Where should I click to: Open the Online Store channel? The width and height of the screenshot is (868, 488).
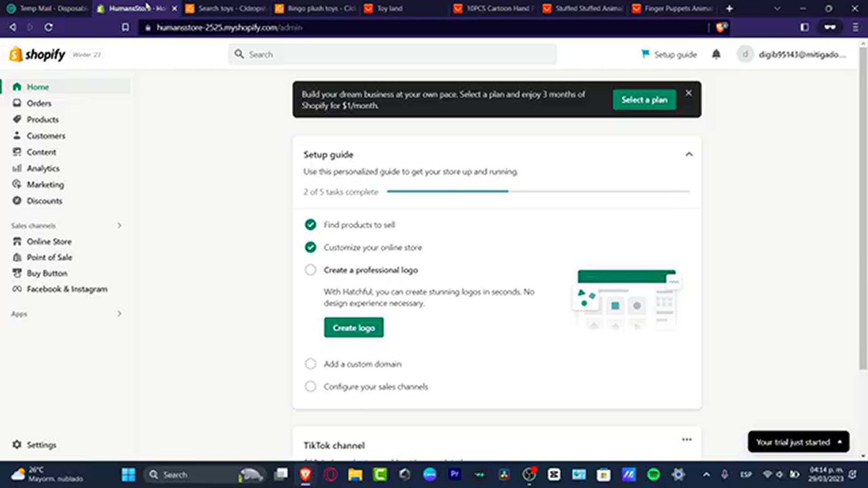point(49,241)
